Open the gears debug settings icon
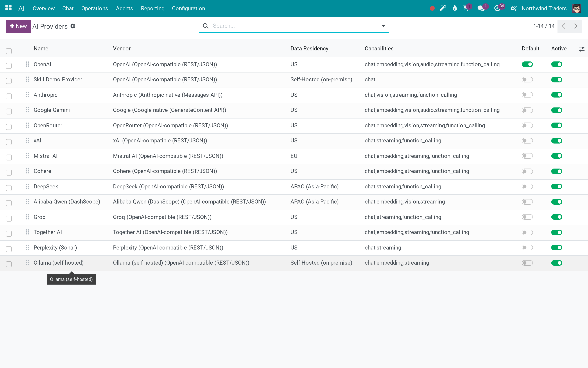This screenshot has height=368, width=588. pyautogui.click(x=514, y=8)
